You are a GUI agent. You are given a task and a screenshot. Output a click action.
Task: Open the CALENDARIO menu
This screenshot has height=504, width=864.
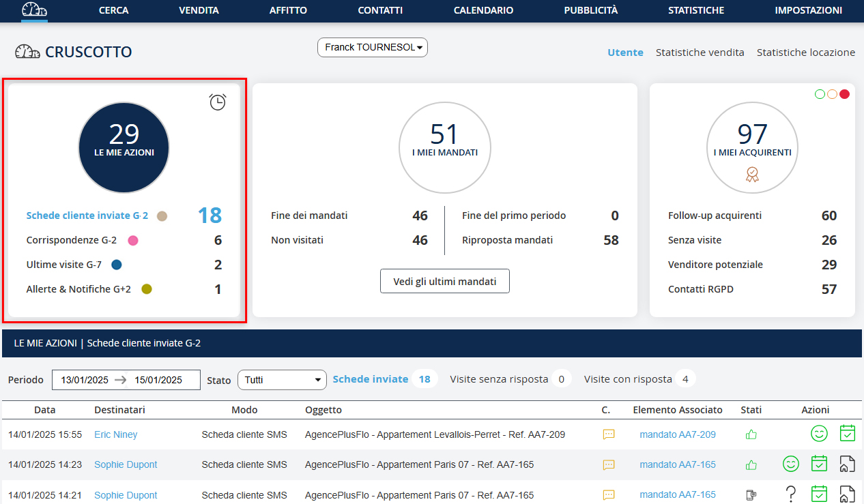point(483,10)
